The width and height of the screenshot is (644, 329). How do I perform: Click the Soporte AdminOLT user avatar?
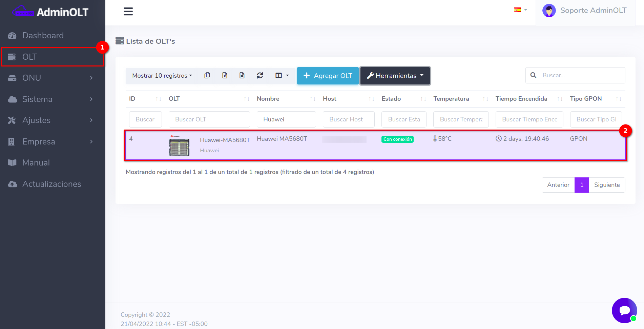(x=549, y=11)
